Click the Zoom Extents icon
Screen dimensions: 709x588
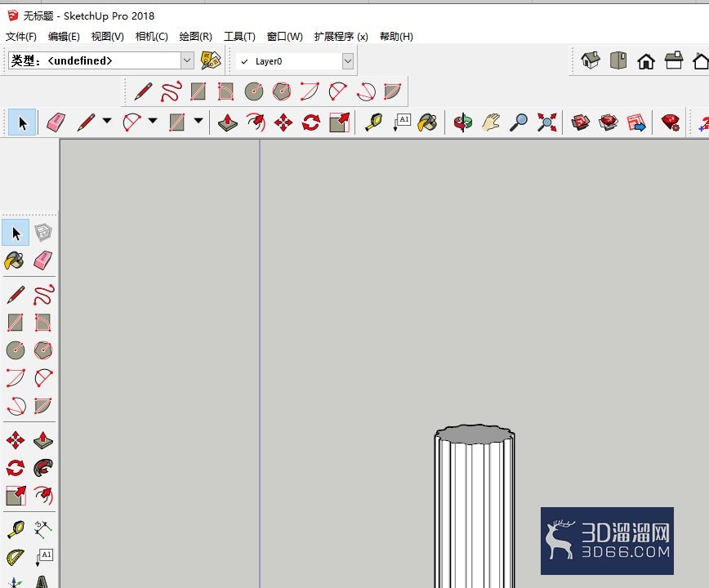tap(546, 122)
